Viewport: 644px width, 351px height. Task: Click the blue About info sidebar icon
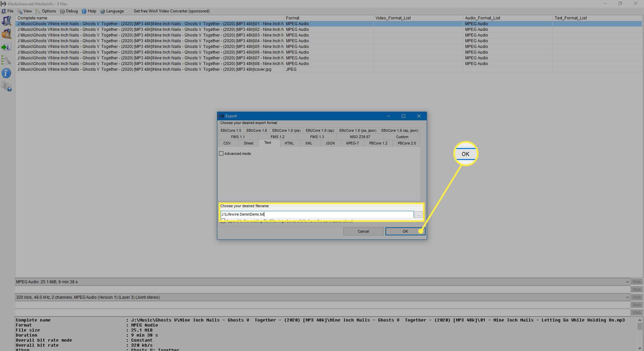coord(6,73)
